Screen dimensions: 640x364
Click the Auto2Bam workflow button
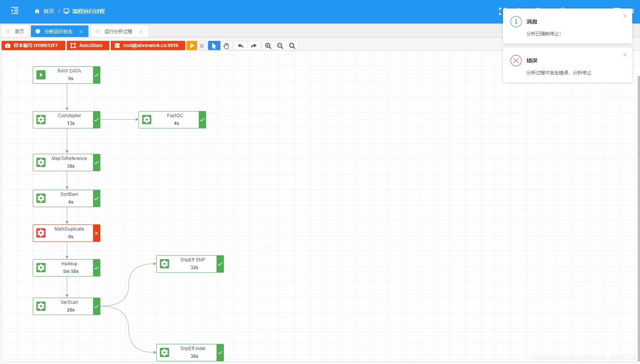pos(88,45)
